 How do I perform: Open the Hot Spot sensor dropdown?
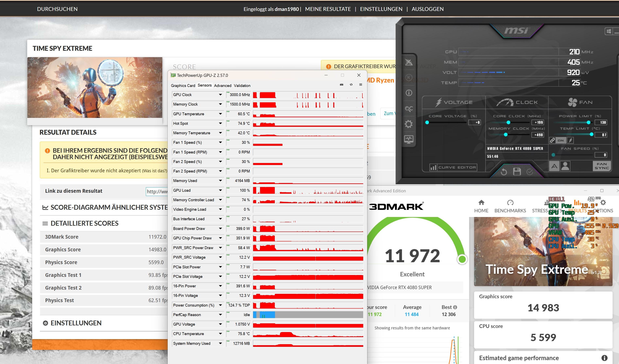tap(220, 124)
